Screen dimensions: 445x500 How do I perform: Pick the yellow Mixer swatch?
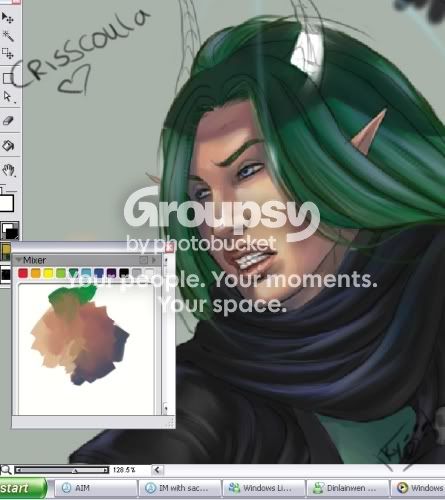48,273
